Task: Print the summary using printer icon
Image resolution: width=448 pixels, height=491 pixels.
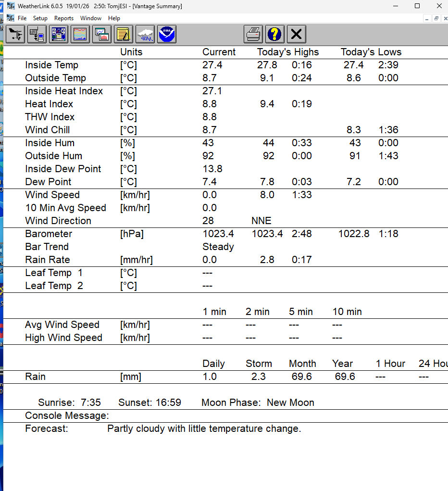Action: pyautogui.click(x=253, y=35)
